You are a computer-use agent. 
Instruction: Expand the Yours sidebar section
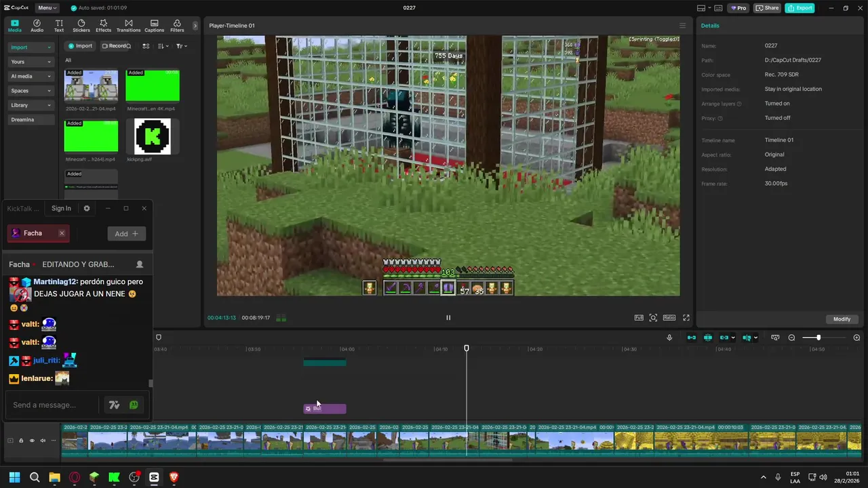click(31, 62)
